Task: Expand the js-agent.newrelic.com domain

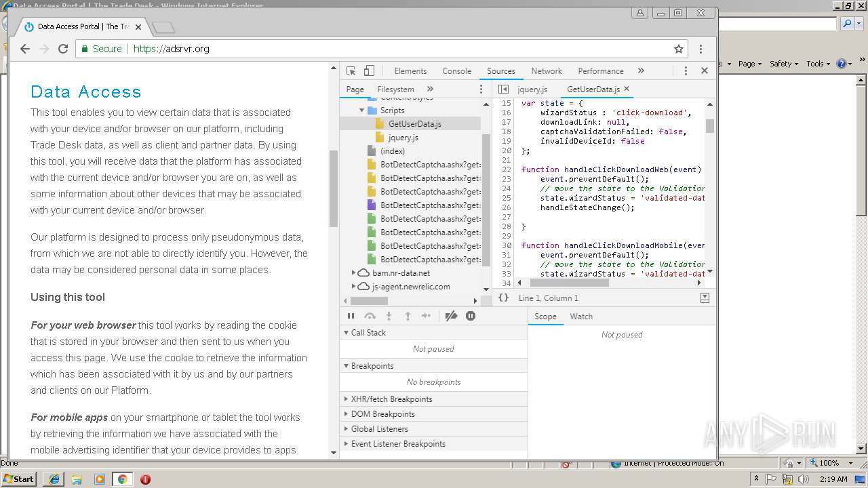Action: click(353, 287)
